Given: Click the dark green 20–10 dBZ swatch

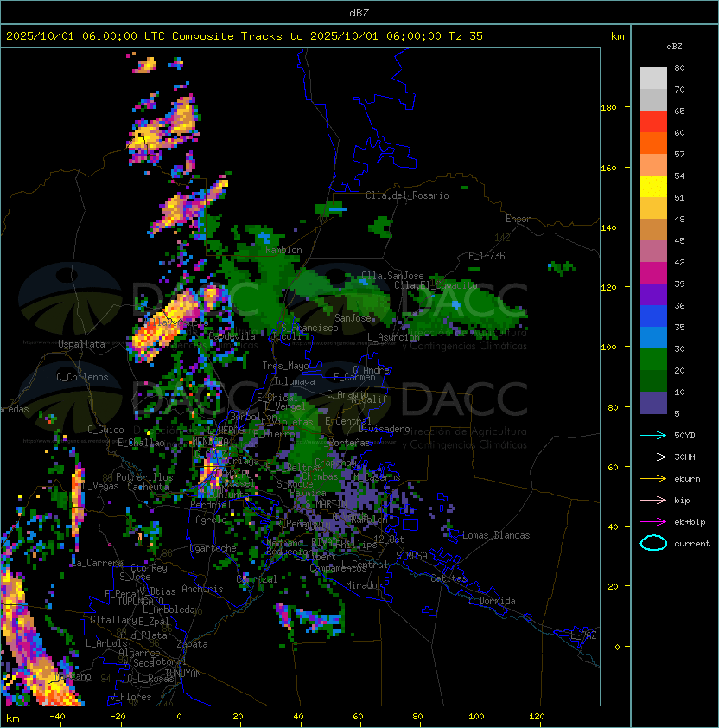Looking at the screenshot, I should coord(653,380).
